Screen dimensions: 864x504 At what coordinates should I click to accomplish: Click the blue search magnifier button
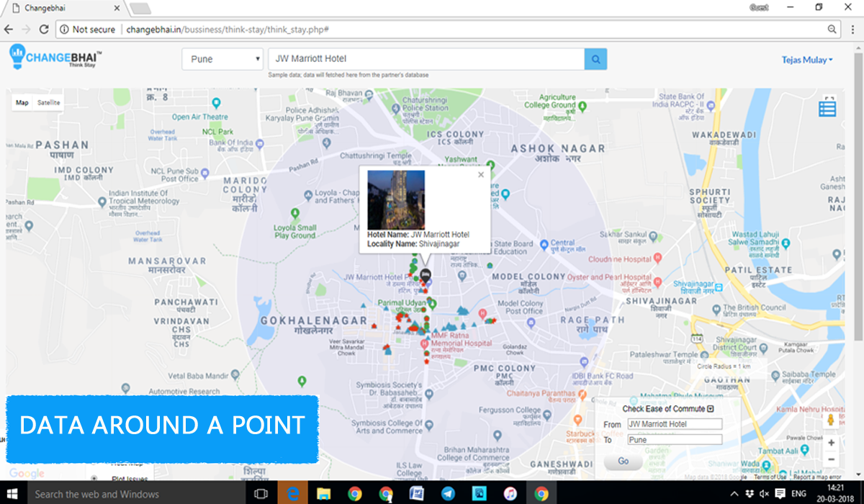(x=595, y=59)
